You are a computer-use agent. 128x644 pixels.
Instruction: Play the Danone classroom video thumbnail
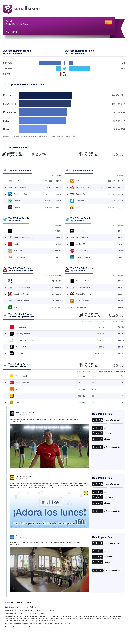click(x=50, y=569)
